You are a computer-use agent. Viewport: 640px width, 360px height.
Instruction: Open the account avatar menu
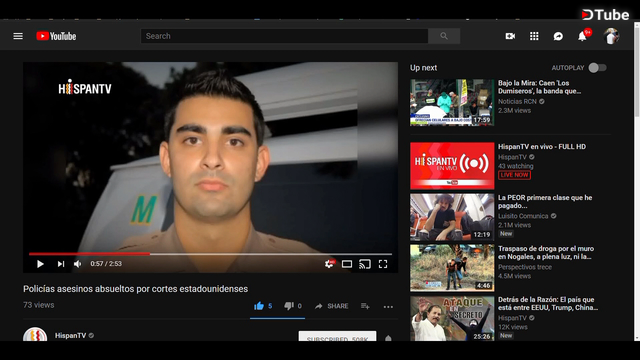pos(611,36)
